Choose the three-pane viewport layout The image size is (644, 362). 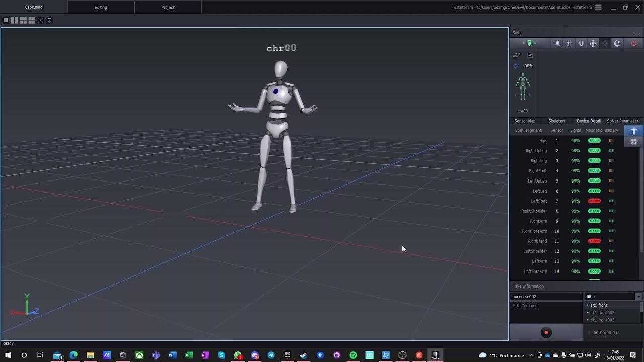tap(23, 20)
